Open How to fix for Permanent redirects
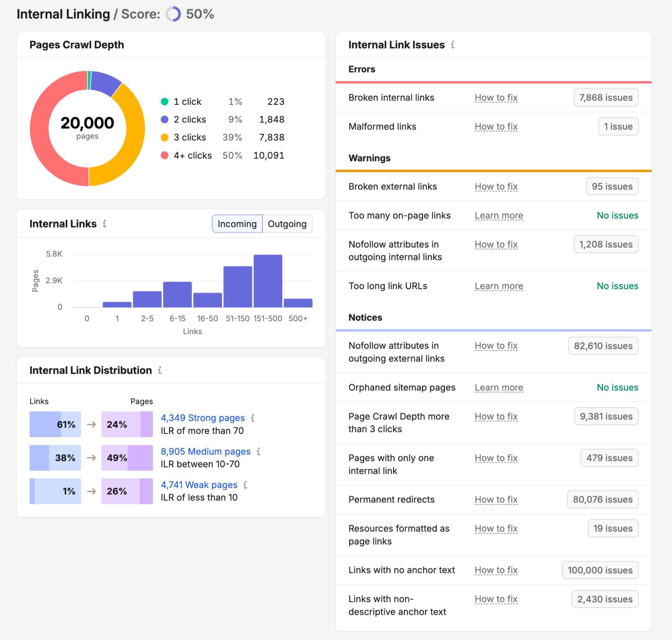 point(496,499)
